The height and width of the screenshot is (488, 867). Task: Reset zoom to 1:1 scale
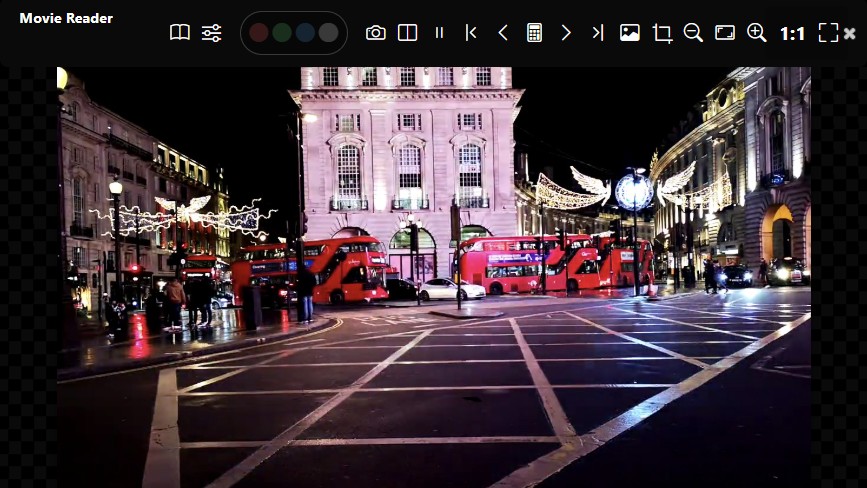coord(793,33)
